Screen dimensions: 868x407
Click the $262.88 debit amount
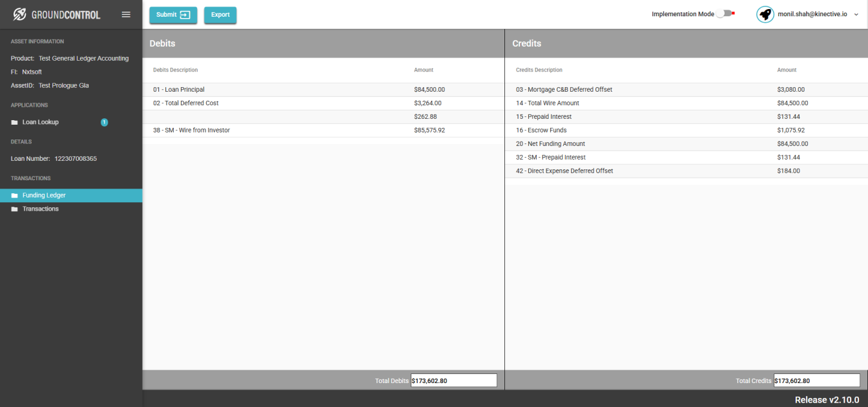pyautogui.click(x=426, y=117)
